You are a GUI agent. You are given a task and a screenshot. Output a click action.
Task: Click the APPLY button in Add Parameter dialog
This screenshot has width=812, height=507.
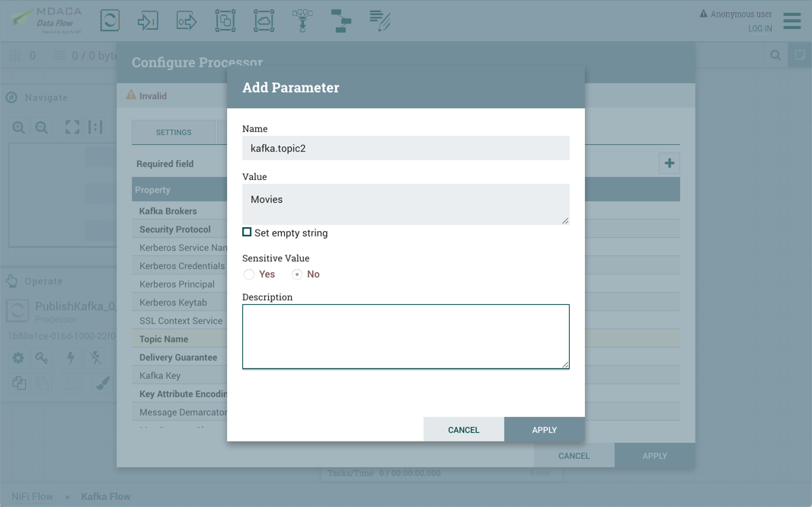544,429
